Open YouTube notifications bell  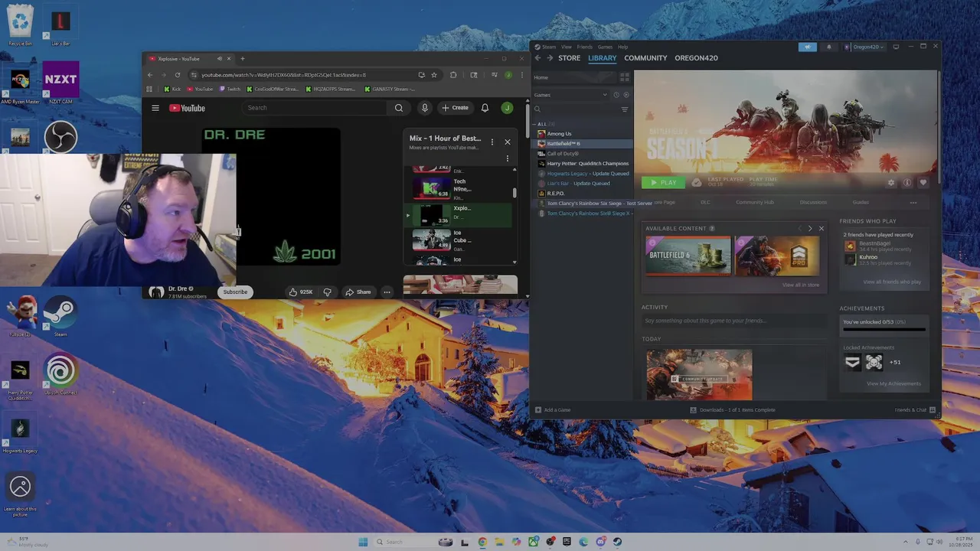pyautogui.click(x=485, y=108)
